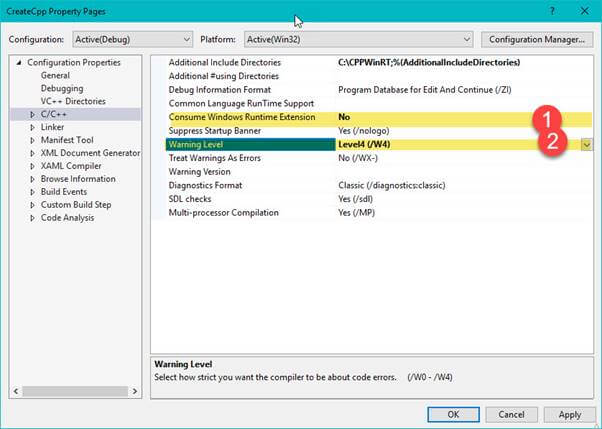This screenshot has height=429, width=602.
Task: Select General in the properties tree
Action: pos(55,75)
